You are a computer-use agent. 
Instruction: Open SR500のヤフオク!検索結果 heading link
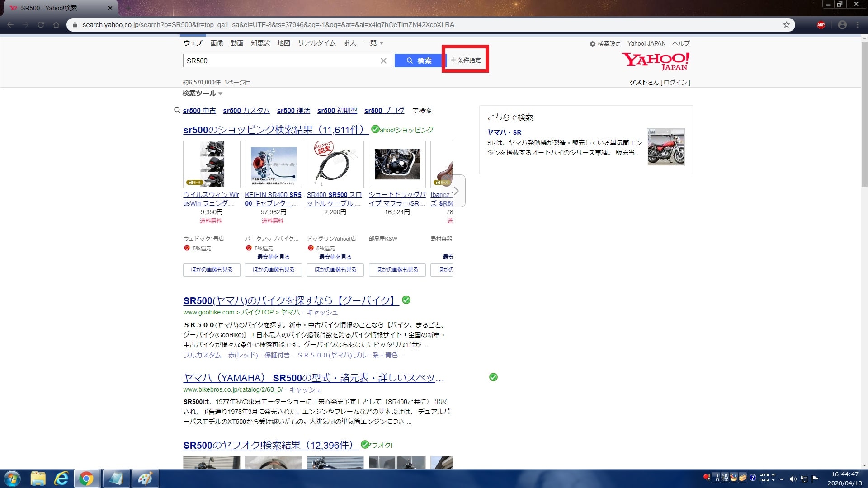click(x=270, y=446)
